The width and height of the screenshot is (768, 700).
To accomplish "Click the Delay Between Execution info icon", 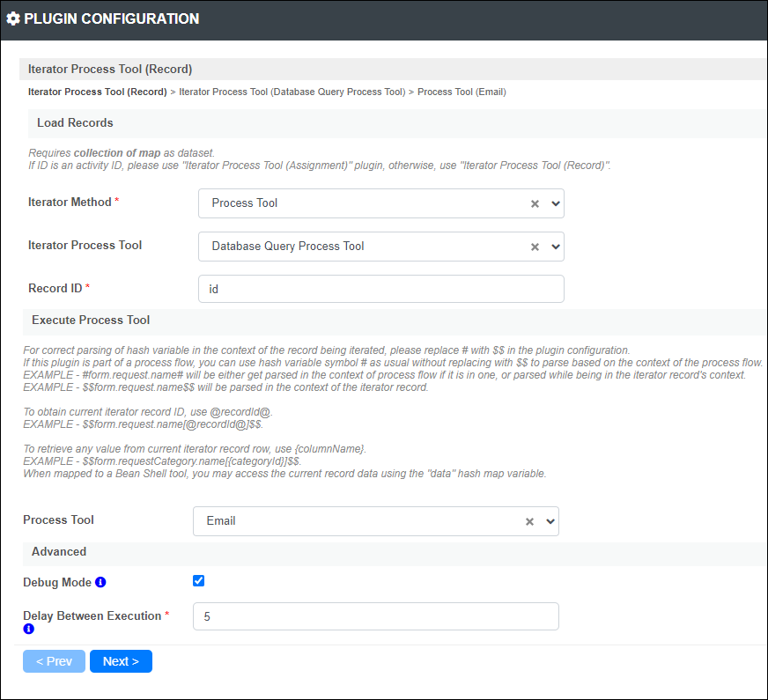I will click(29, 629).
